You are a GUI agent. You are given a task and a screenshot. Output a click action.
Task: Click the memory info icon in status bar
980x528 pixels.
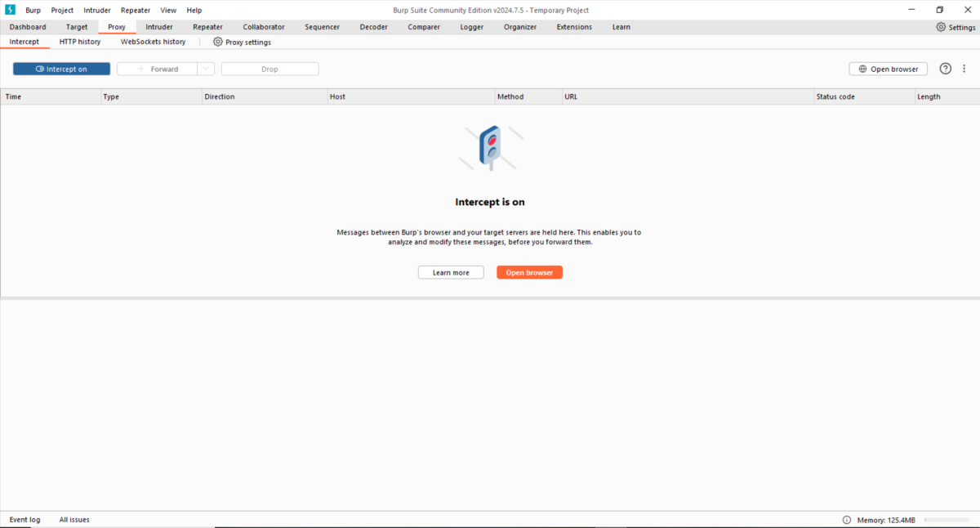pos(847,520)
